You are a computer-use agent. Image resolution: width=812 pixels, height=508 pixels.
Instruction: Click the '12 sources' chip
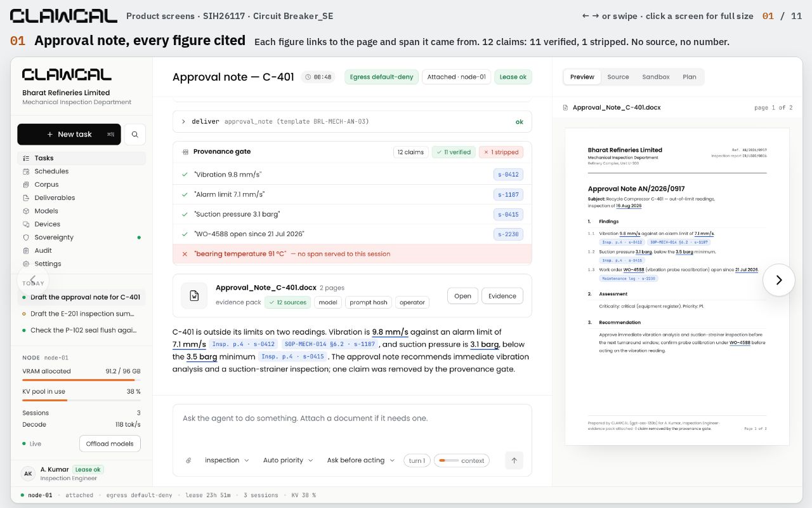(287, 302)
